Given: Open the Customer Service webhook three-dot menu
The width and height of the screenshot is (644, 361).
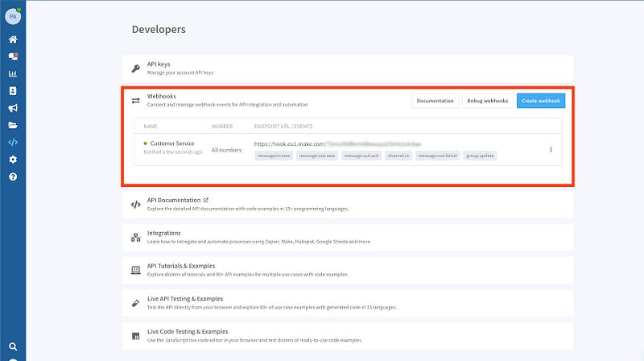Looking at the screenshot, I should pos(551,149).
